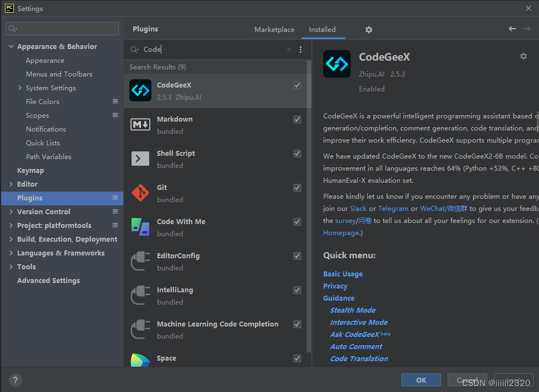Open the CodeGeeX detail panel gear menu
539x392 pixels.
coord(523,56)
